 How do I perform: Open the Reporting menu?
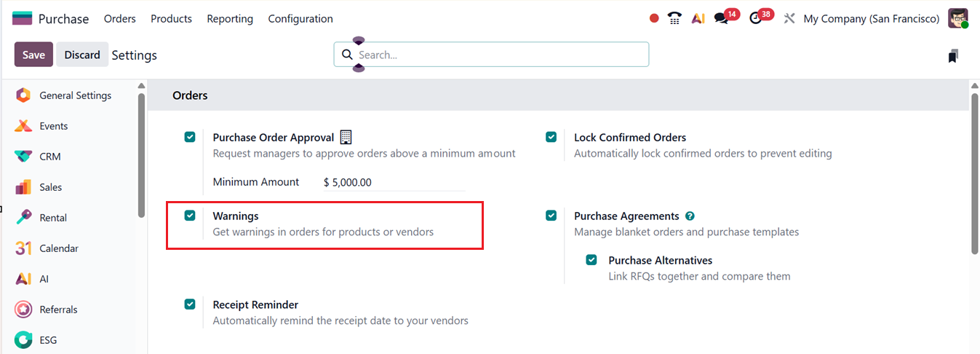[x=230, y=19]
